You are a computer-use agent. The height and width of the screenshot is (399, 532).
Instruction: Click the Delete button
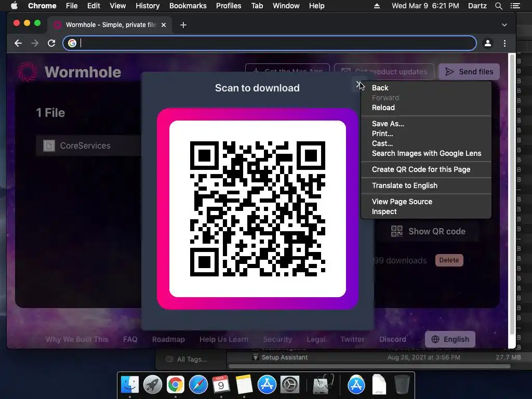click(x=449, y=260)
